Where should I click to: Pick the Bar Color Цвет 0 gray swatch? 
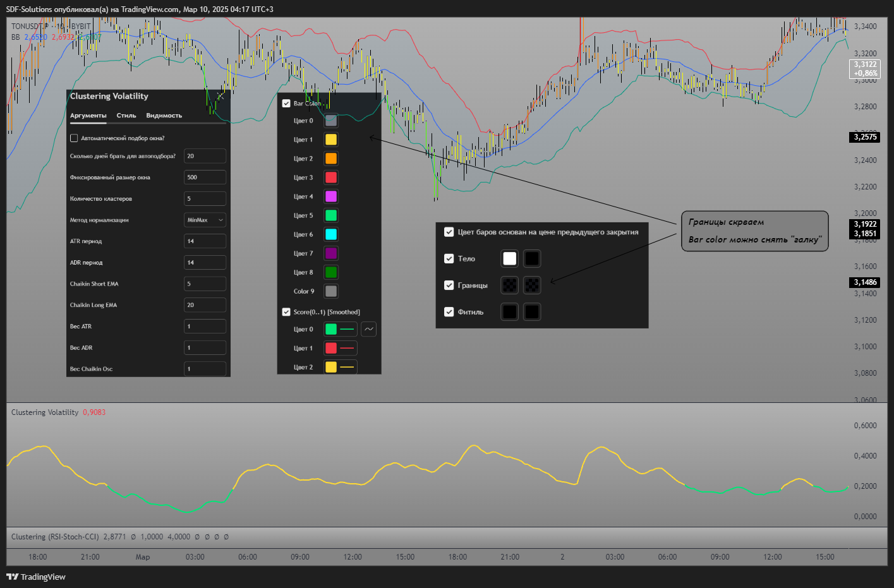[331, 121]
